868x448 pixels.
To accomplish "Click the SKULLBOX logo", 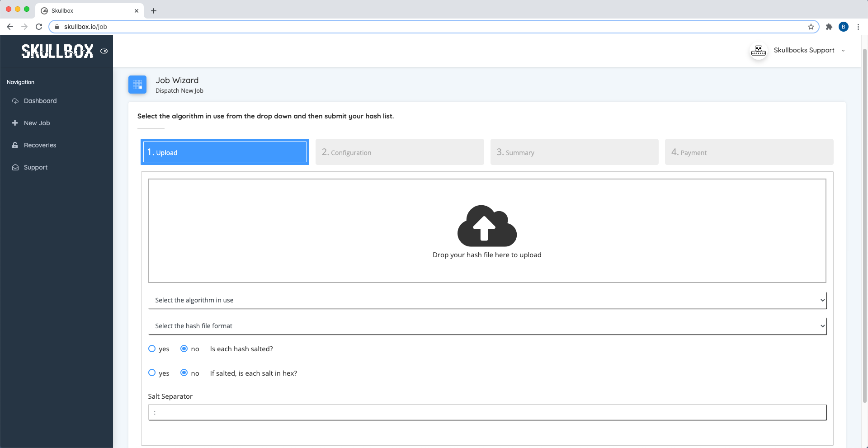I will coord(57,51).
